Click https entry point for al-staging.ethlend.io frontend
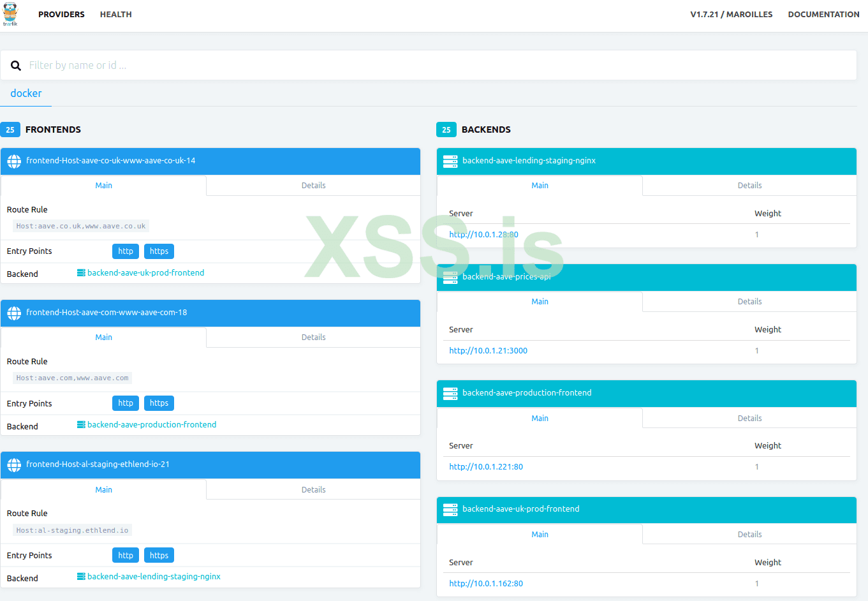 [x=159, y=556]
